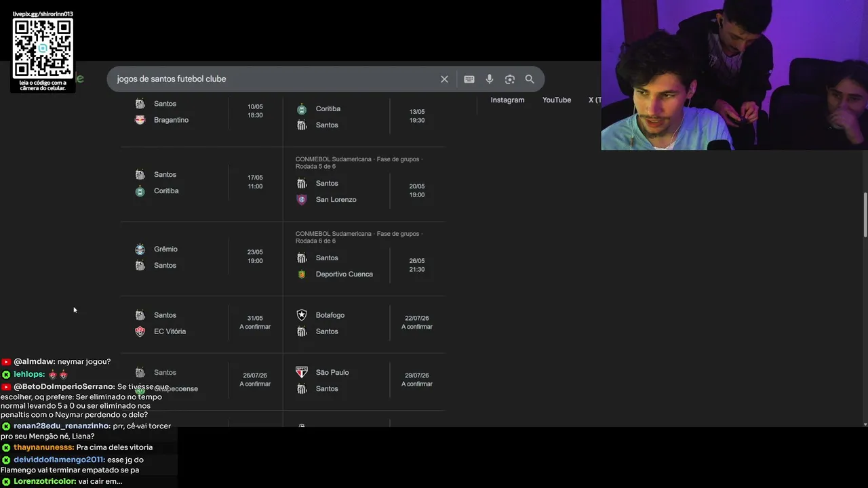Click the chat username 'Lorenzotricolor'
This screenshot has height=488, width=868.
click(45, 481)
